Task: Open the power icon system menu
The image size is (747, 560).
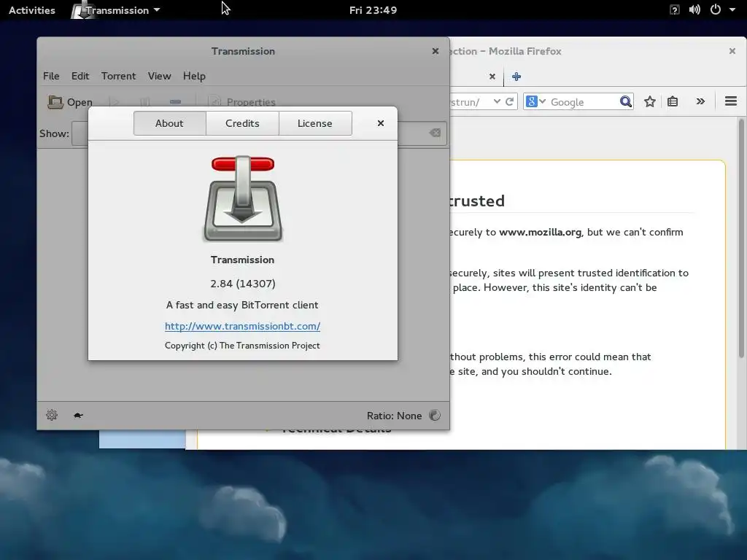Action: point(716,9)
